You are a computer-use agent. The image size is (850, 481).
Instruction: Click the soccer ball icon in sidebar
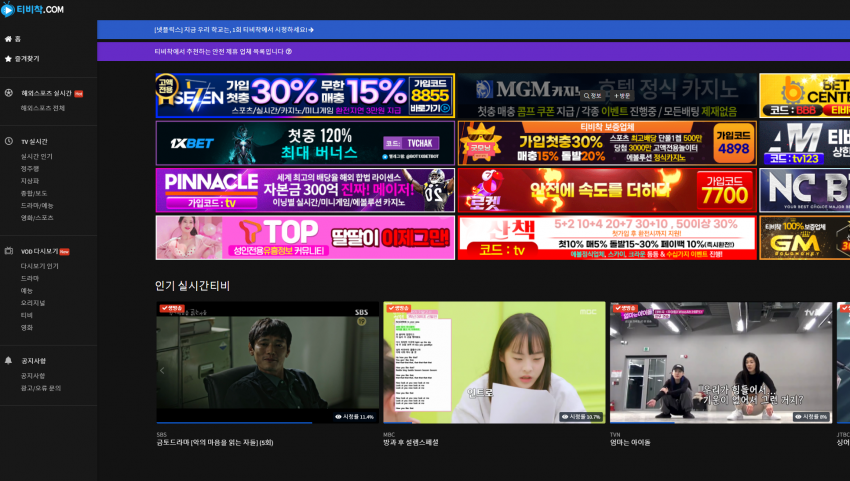(x=9, y=93)
